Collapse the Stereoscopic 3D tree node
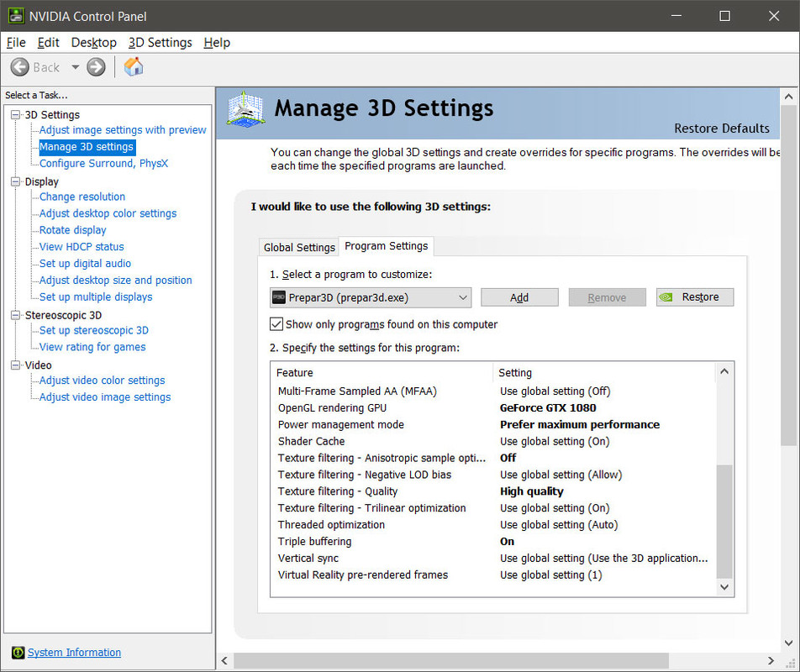The image size is (800, 672). tap(16, 315)
